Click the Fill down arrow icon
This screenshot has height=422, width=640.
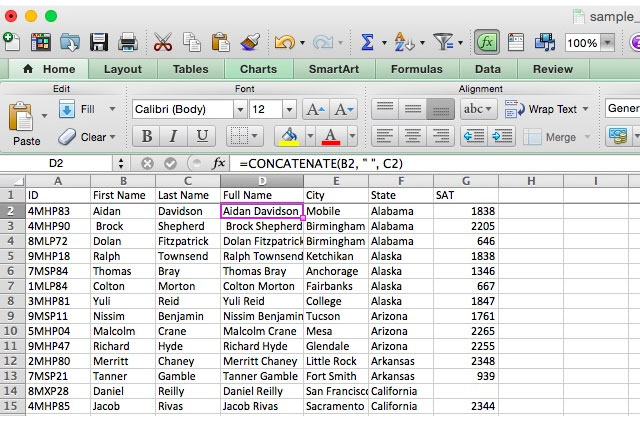click(x=67, y=109)
